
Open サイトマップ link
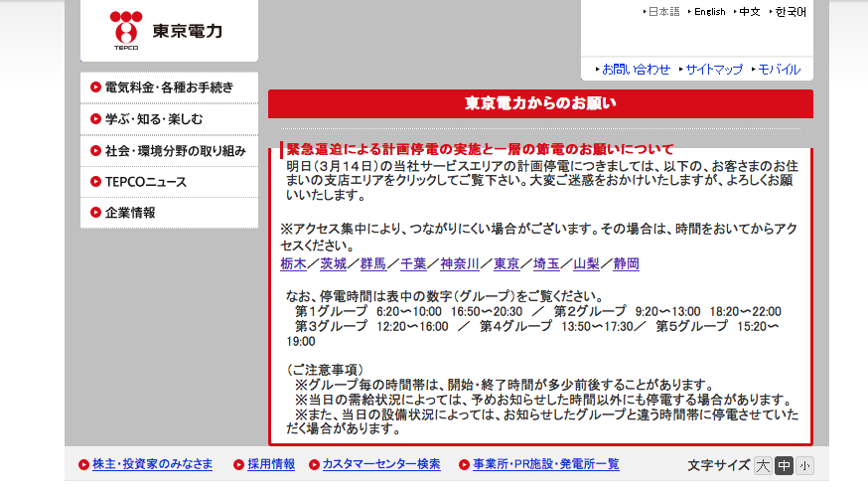[x=713, y=70]
